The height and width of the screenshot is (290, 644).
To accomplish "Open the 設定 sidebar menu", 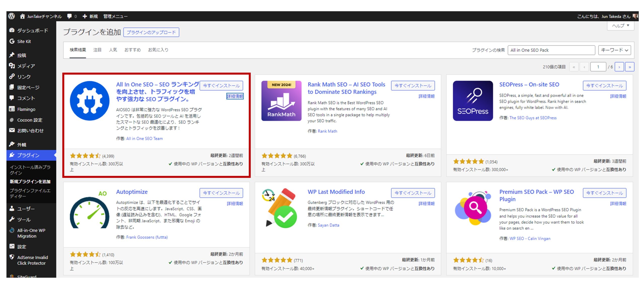I will tap(31, 246).
